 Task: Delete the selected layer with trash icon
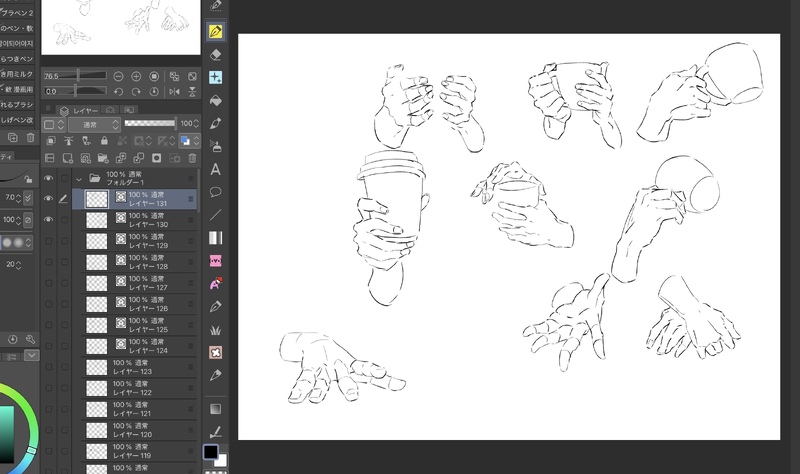tap(192, 158)
